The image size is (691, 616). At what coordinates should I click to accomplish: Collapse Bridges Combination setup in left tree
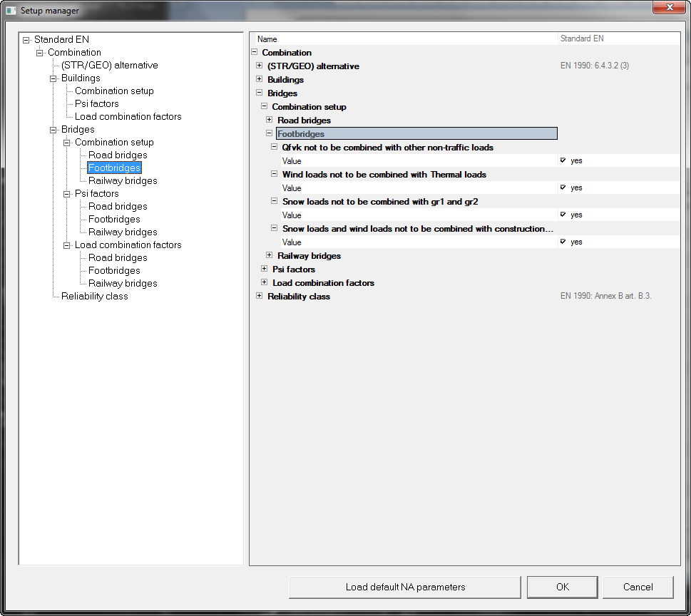pyautogui.click(x=67, y=143)
